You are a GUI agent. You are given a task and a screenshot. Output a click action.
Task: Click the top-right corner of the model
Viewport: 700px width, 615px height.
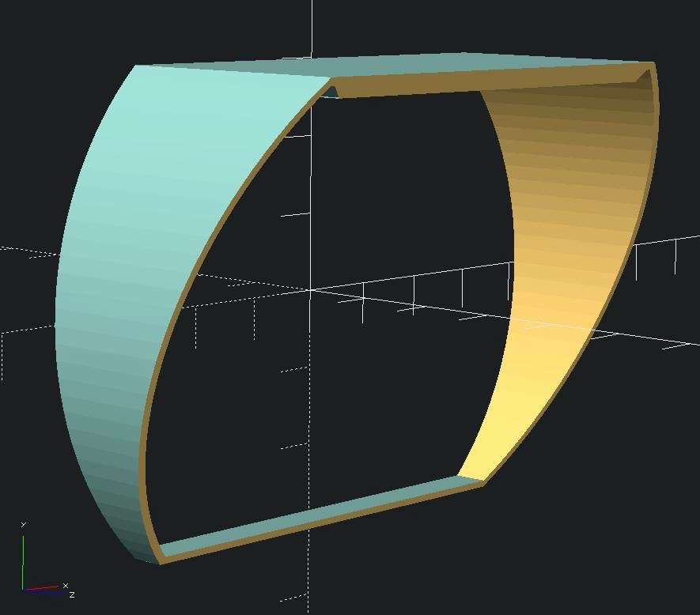(x=653, y=65)
